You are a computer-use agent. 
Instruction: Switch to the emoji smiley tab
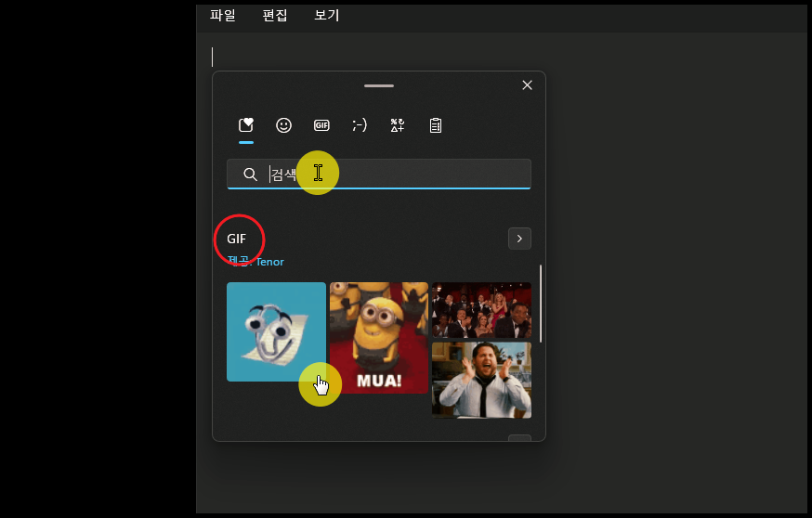(x=283, y=125)
